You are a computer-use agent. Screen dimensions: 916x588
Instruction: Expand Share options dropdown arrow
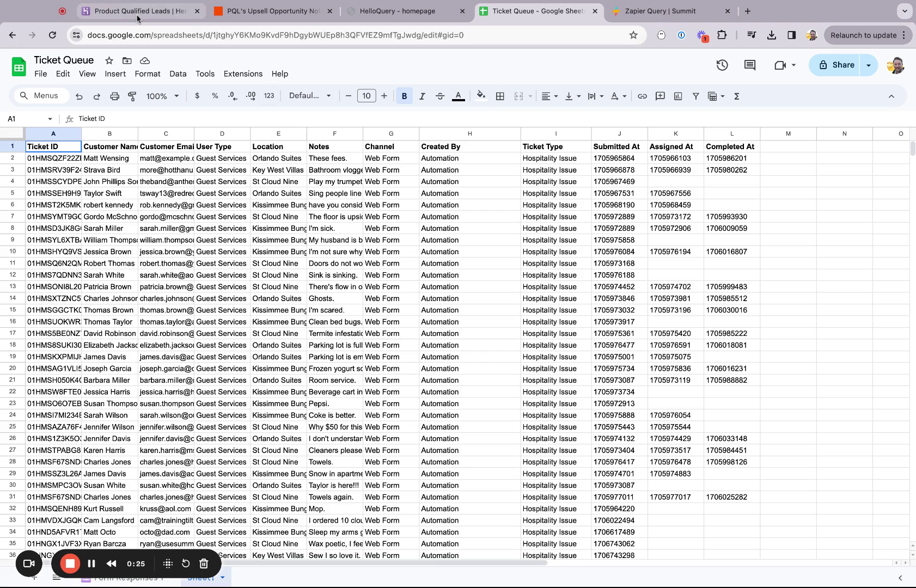point(869,65)
